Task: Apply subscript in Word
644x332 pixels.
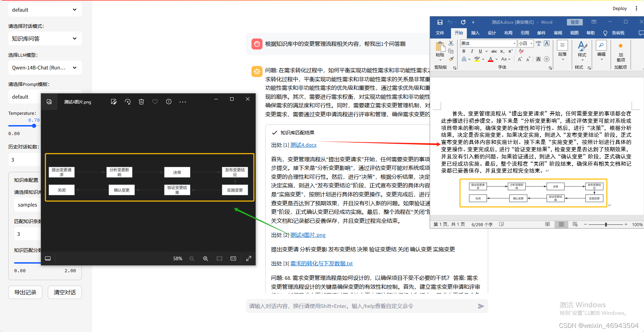Action: click(x=502, y=51)
